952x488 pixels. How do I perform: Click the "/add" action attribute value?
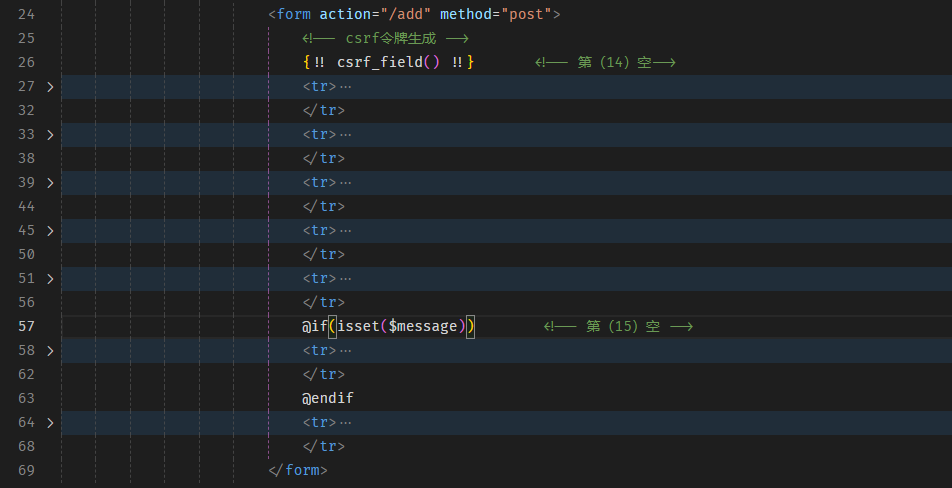(x=406, y=14)
